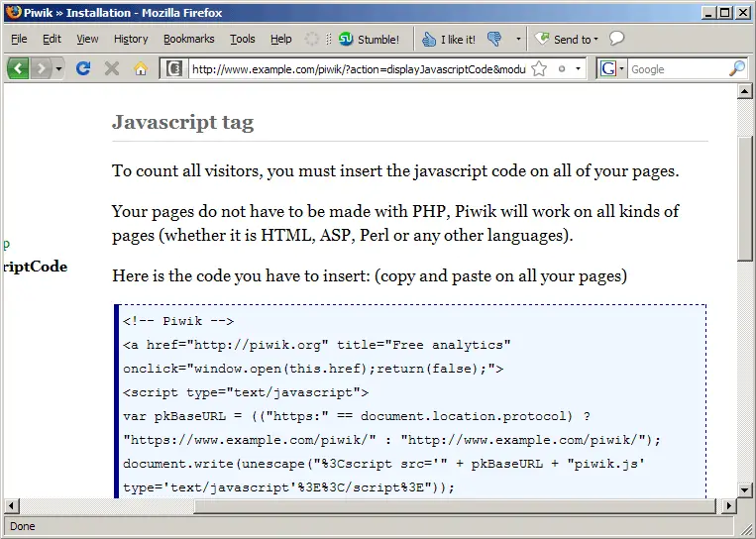
Task: Click the vertical scrollbar thumb
Action: [745, 199]
